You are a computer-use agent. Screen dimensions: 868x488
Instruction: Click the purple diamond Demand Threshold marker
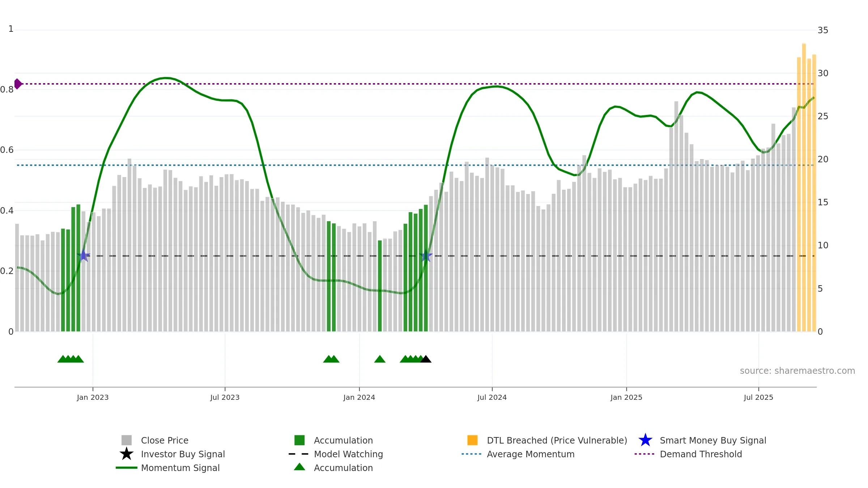click(18, 84)
